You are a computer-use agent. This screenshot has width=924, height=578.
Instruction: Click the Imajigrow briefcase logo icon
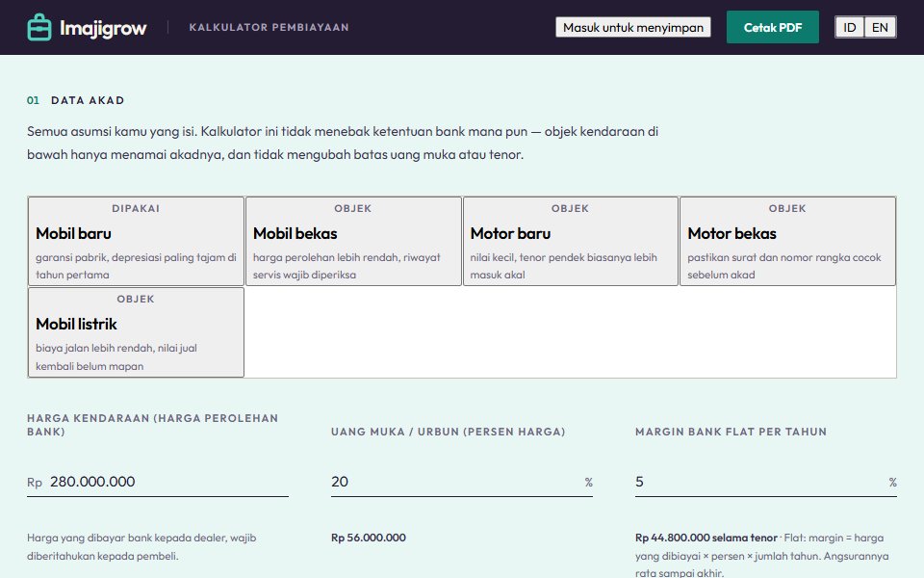pos(39,27)
